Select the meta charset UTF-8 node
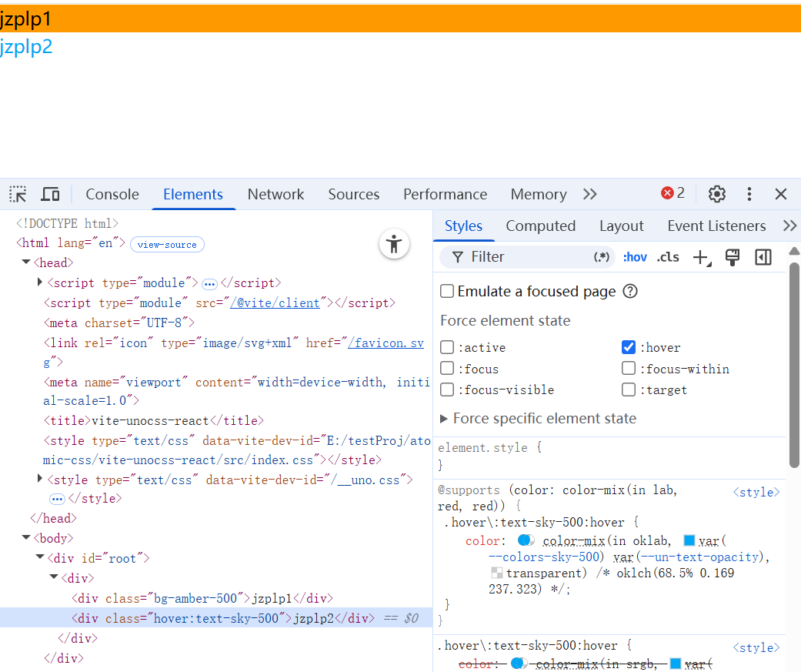Screen dimensions: 801x672 point(119,323)
